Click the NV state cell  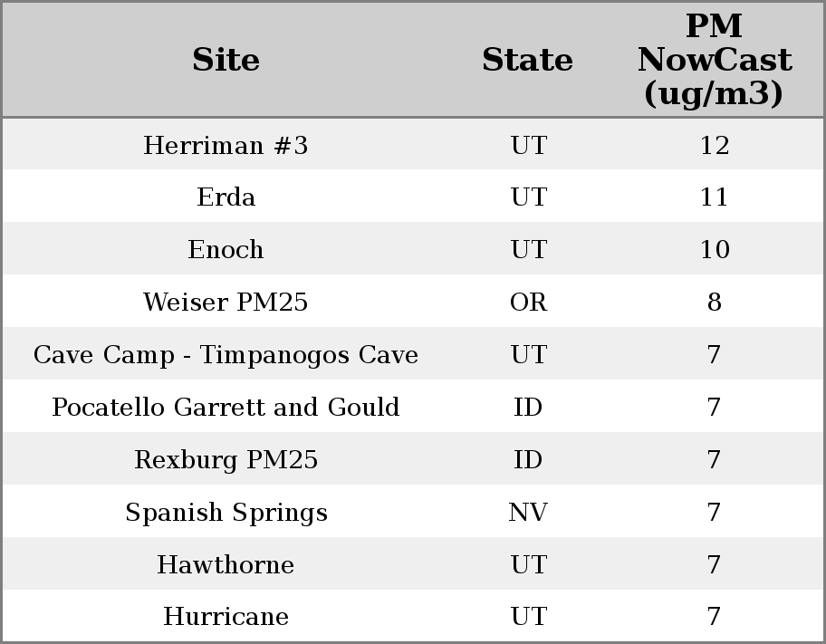(x=528, y=513)
